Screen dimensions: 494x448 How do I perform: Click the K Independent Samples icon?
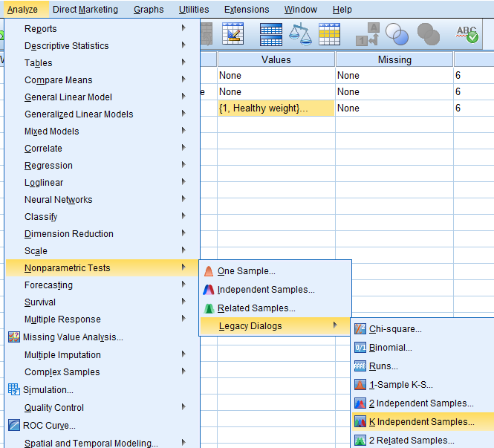coord(360,421)
